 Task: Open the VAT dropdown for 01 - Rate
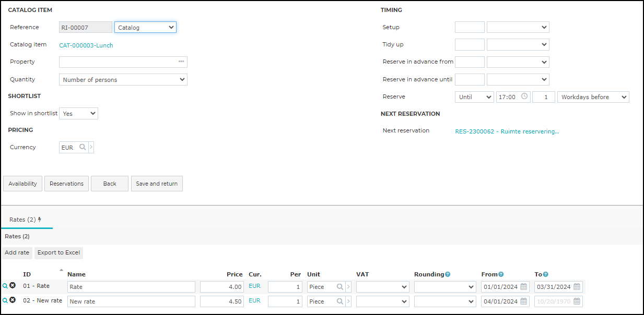point(382,287)
